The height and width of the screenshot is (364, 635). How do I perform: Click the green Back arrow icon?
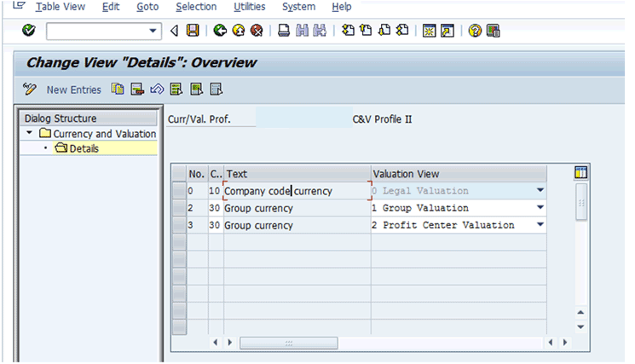pos(219,31)
